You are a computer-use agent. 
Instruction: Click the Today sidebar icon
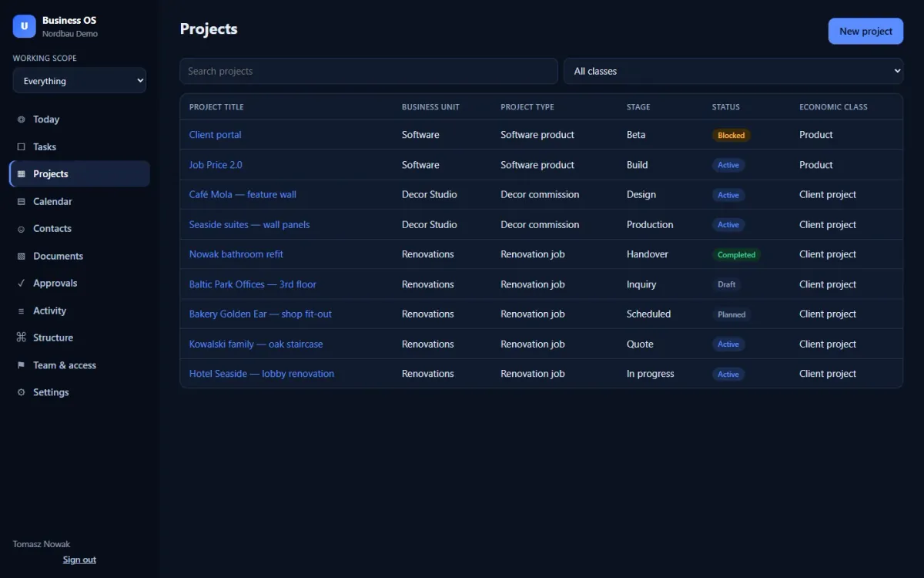pyautogui.click(x=21, y=119)
